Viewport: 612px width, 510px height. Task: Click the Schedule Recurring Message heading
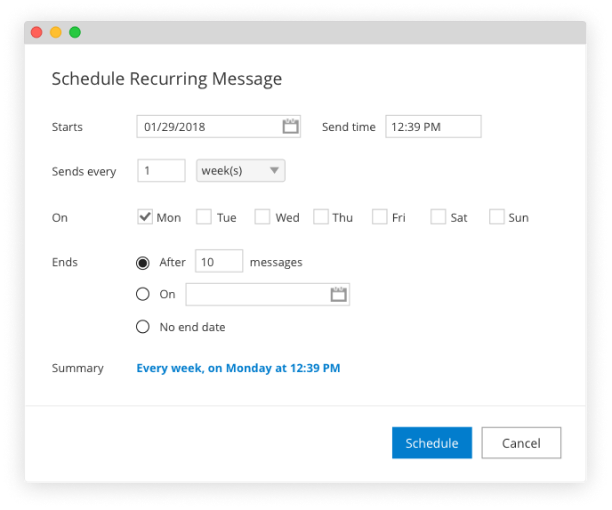click(167, 79)
